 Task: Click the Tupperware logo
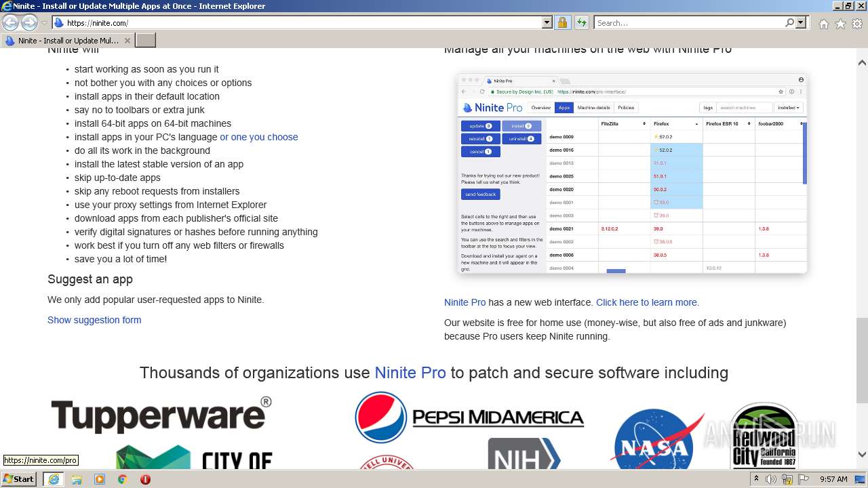[x=161, y=413]
